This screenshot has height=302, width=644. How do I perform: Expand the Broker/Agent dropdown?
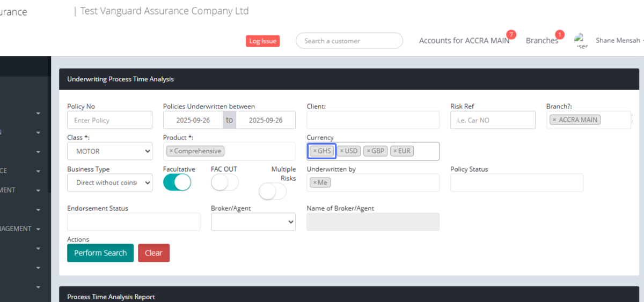click(253, 222)
